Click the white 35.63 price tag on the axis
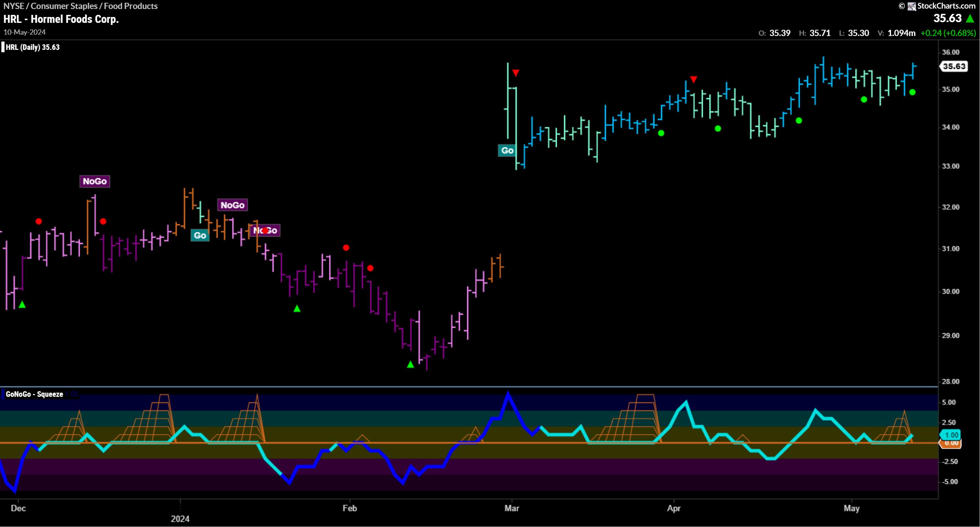Screen dimensions: 980x527 click(954, 66)
